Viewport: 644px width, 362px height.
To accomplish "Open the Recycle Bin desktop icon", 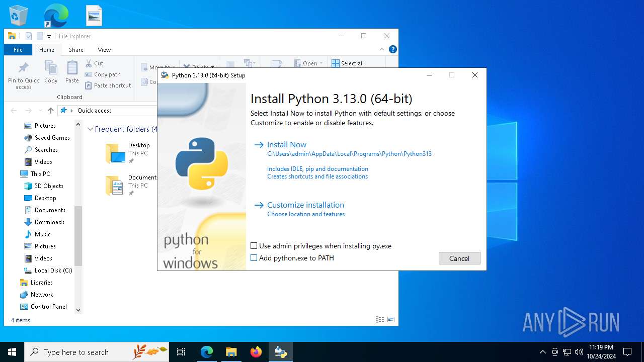I will click(18, 16).
